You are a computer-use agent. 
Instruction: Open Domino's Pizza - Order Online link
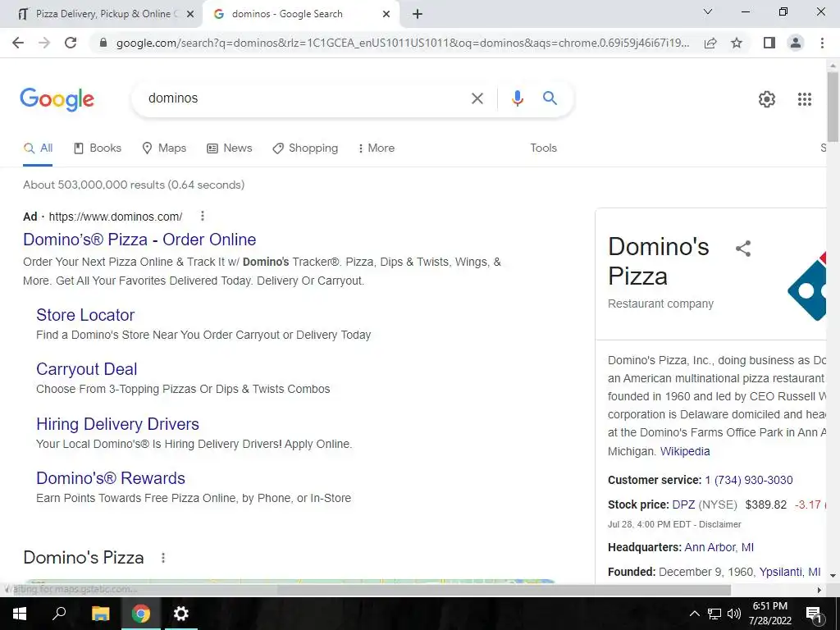(139, 240)
